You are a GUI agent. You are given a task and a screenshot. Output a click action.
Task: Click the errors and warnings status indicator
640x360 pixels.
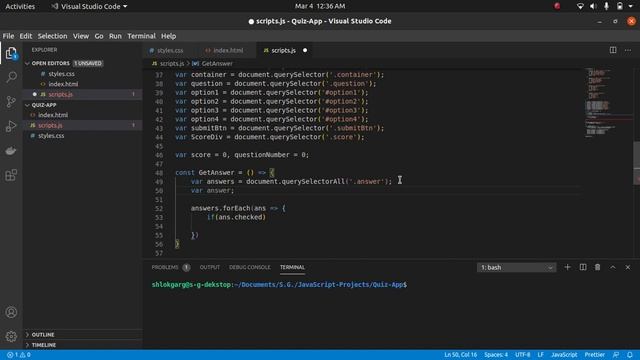19,355
